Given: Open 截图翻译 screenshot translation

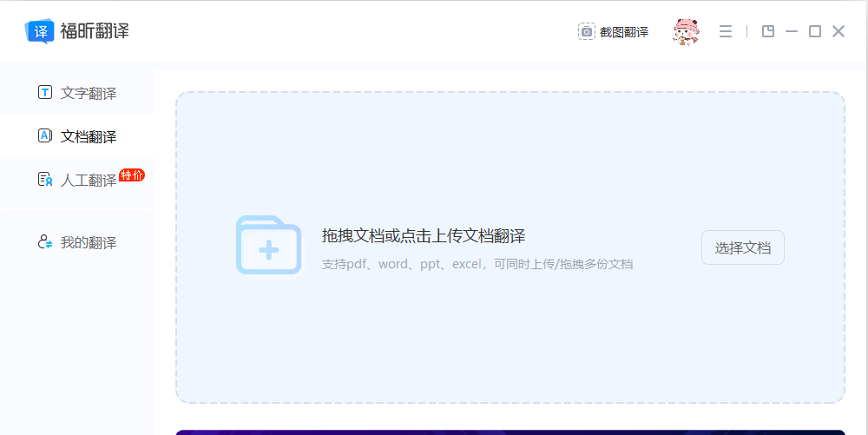Looking at the screenshot, I should [614, 32].
